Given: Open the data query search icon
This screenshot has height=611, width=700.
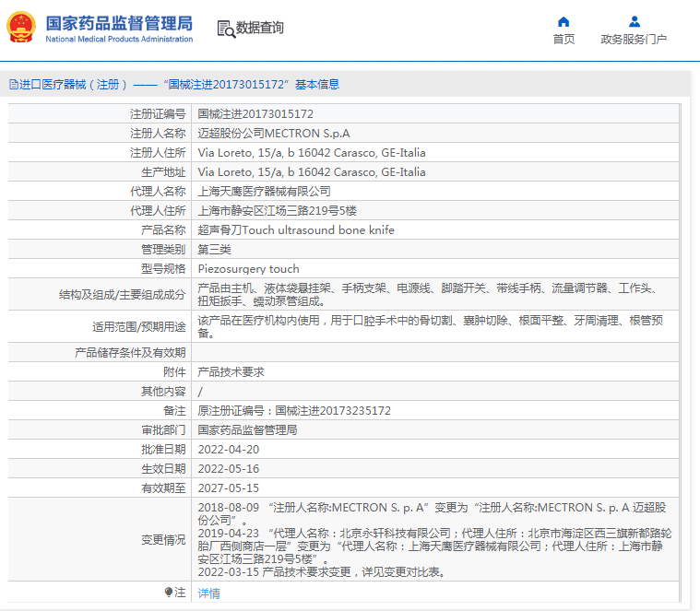Looking at the screenshot, I should [226, 29].
